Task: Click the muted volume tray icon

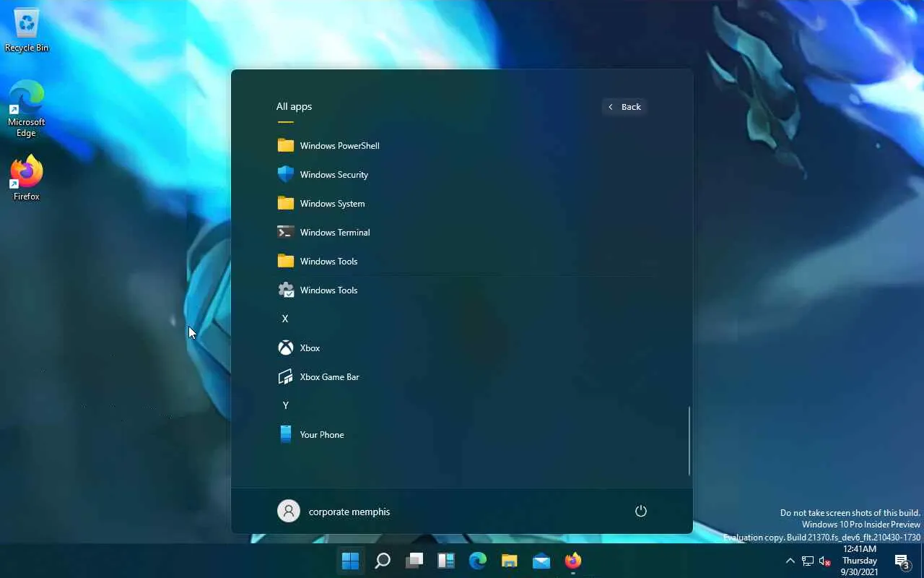Action: pyautogui.click(x=825, y=561)
